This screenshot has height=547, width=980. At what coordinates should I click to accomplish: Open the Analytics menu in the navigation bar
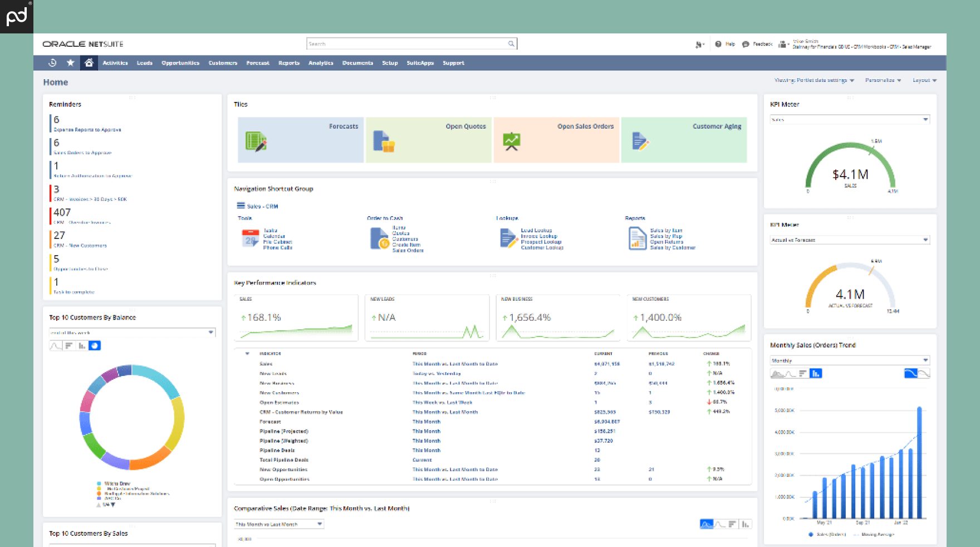point(321,63)
